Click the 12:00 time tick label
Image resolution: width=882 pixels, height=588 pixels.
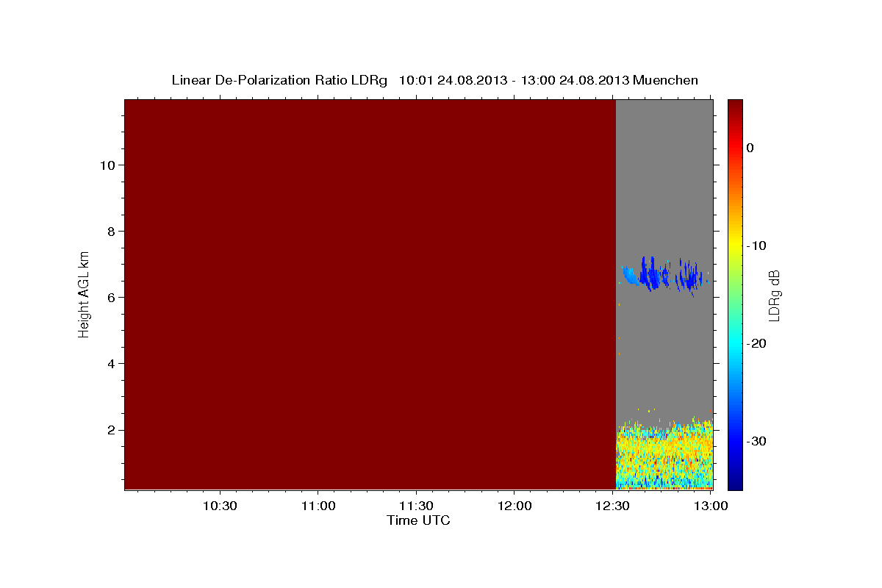tap(514, 506)
